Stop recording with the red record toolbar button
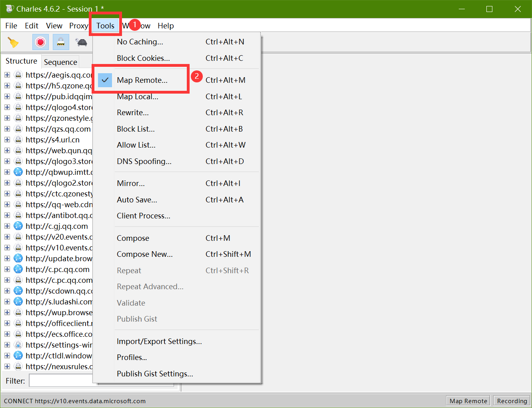 pyautogui.click(x=40, y=42)
